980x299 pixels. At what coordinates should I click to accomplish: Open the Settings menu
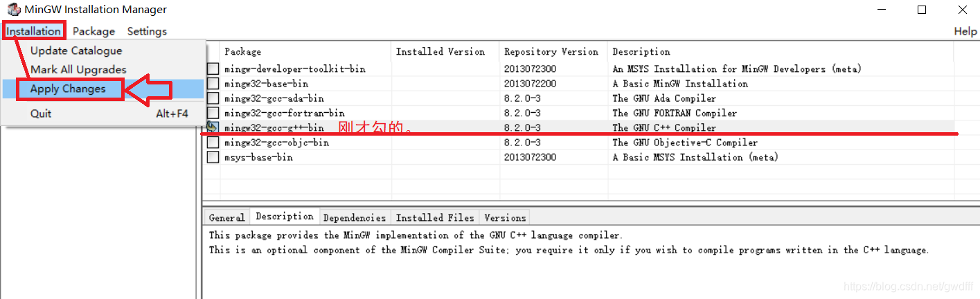tap(147, 31)
